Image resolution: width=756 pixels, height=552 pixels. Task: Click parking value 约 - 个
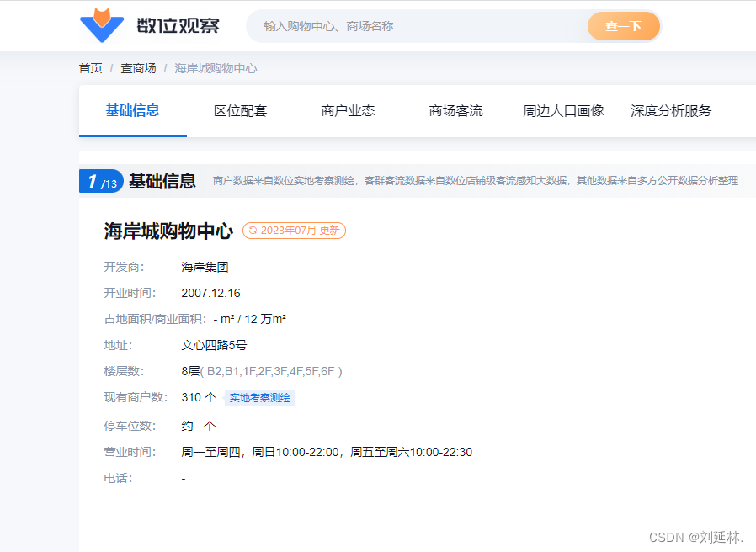(x=199, y=426)
